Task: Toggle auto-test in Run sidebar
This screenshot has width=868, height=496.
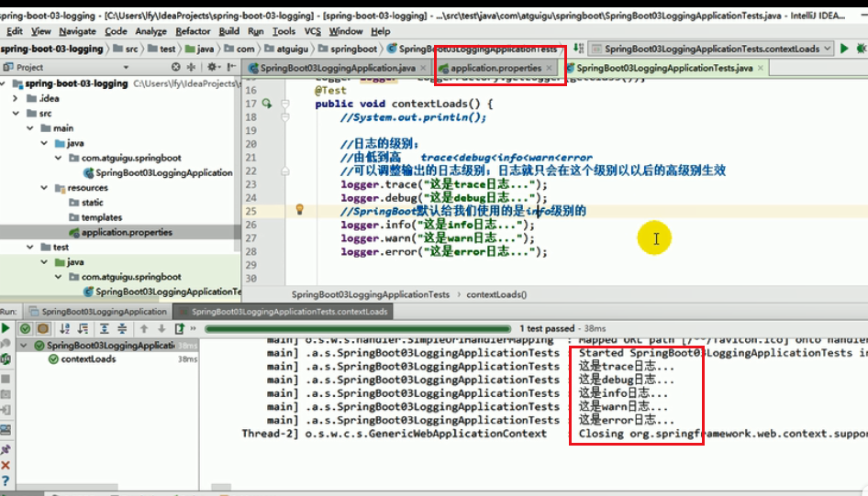Action: coord(6,359)
